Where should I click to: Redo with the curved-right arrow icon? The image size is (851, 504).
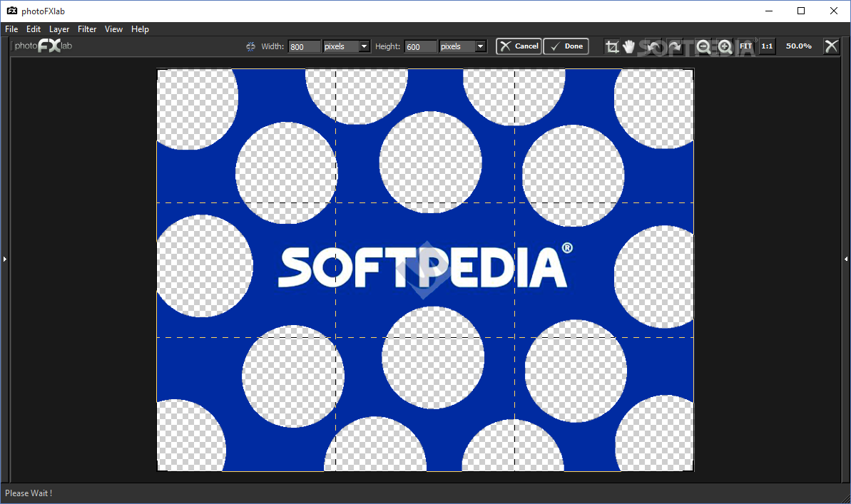675,46
